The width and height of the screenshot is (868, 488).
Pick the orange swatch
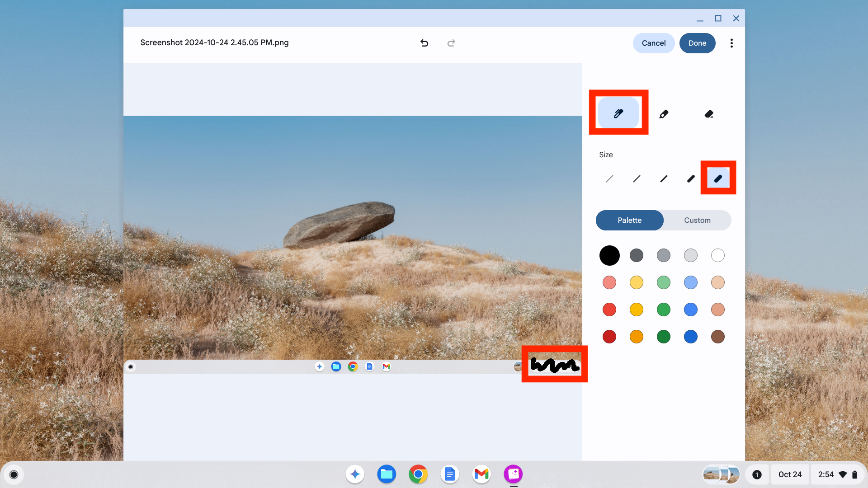(x=637, y=337)
